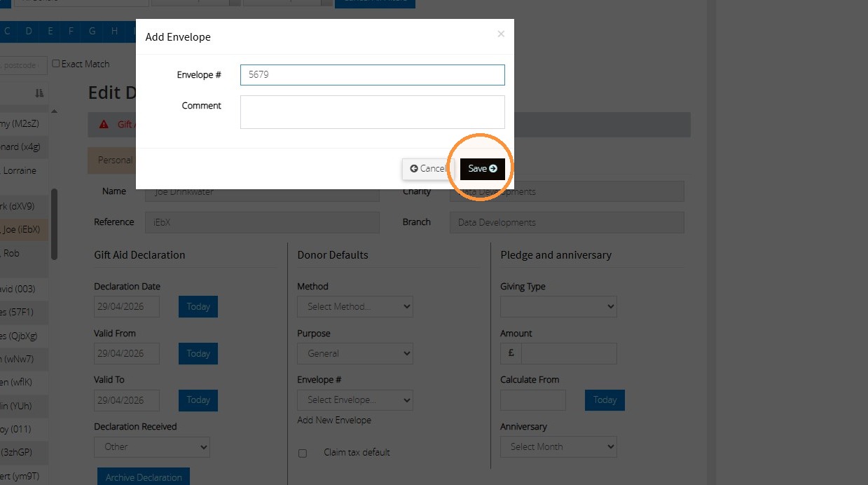Filter donors by letter C
The image size is (868, 485).
coord(8,31)
